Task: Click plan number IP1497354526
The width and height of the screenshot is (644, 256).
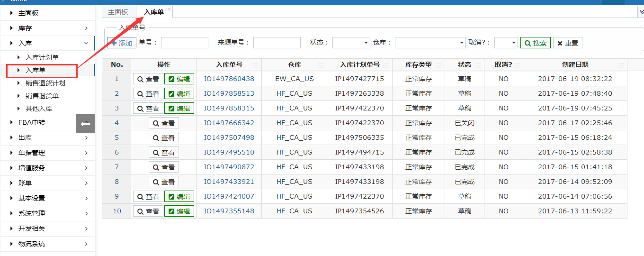Action: pyautogui.click(x=359, y=211)
